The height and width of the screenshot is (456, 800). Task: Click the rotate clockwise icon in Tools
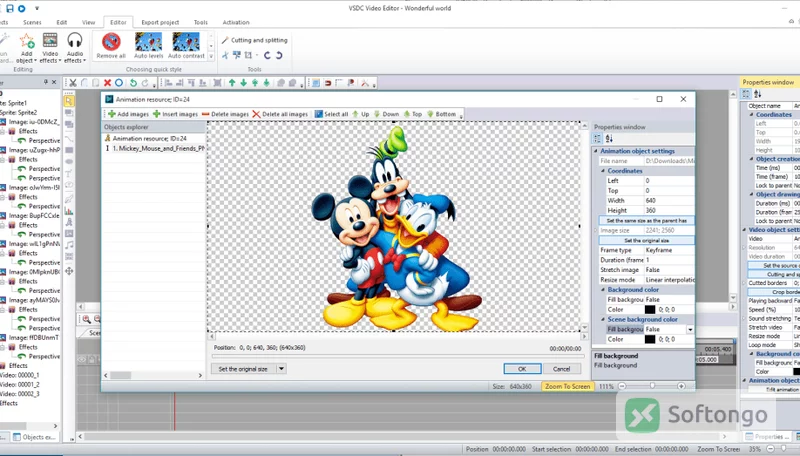pyautogui.click(x=279, y=55)
